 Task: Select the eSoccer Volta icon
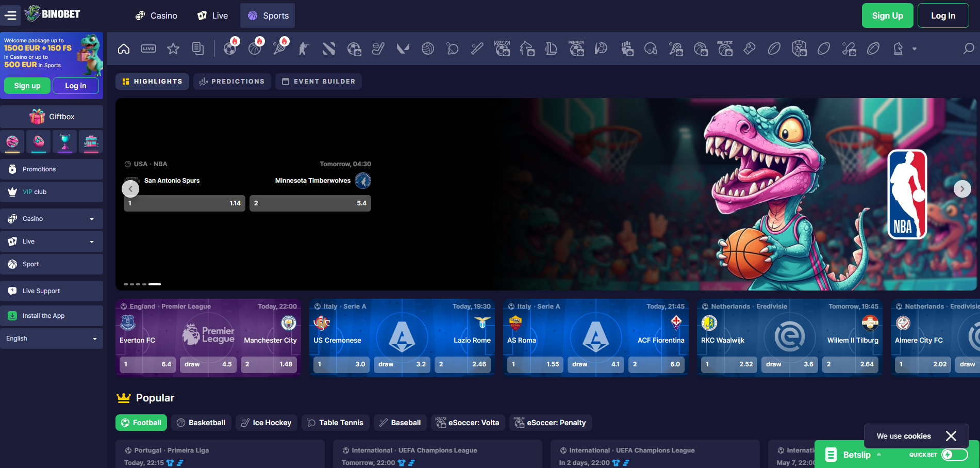502,49
